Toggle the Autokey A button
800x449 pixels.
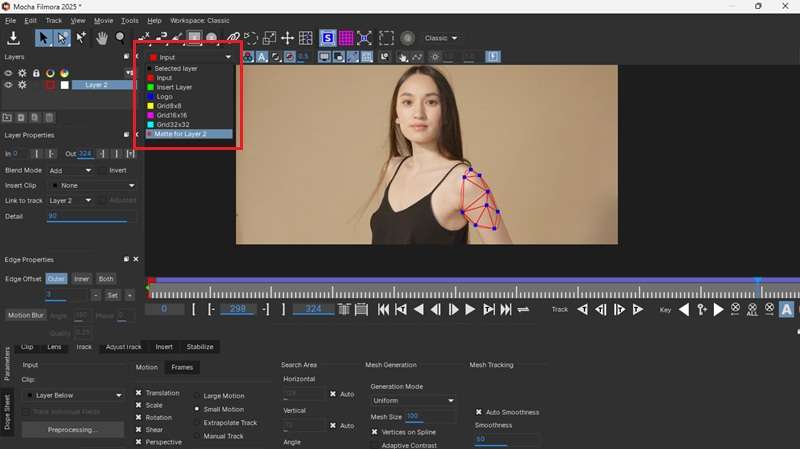[786, 309]
